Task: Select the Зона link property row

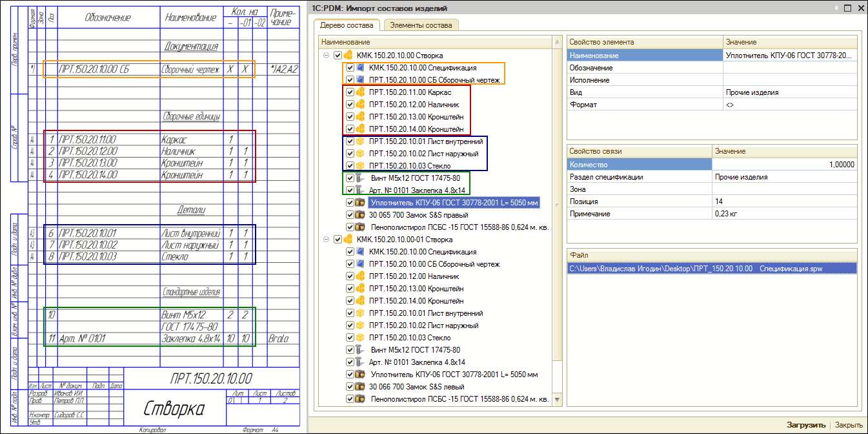Action: coord(712,189)
